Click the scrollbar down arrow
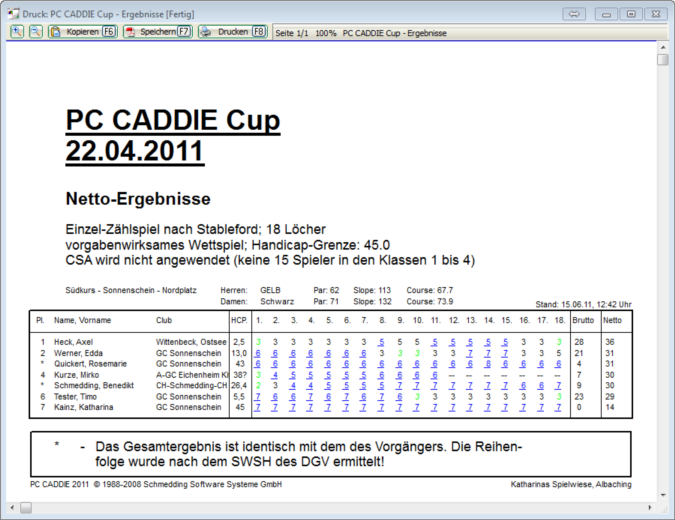Viewport: 675px width, 520px height. 663,497
